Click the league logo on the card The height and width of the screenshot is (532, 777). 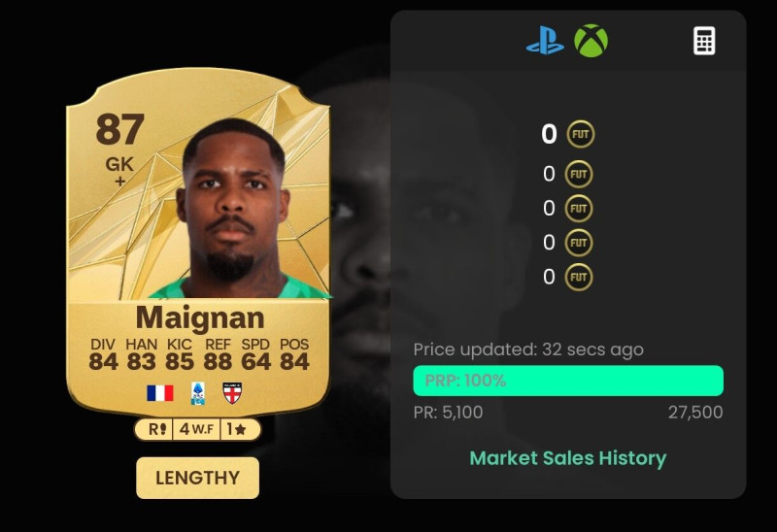pos(198,393)
